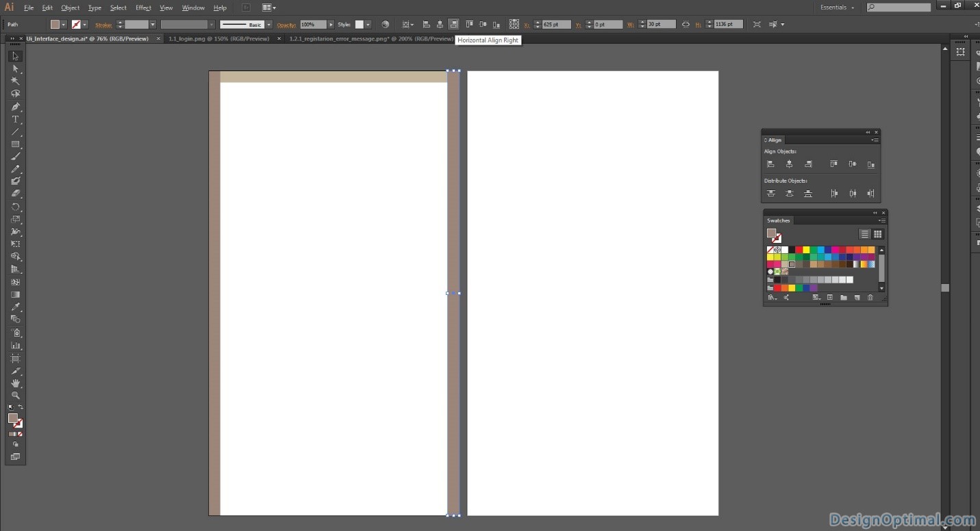Swap fill and stroke in the toolbox
Viewport: 980px width, 531px height.
21,407
